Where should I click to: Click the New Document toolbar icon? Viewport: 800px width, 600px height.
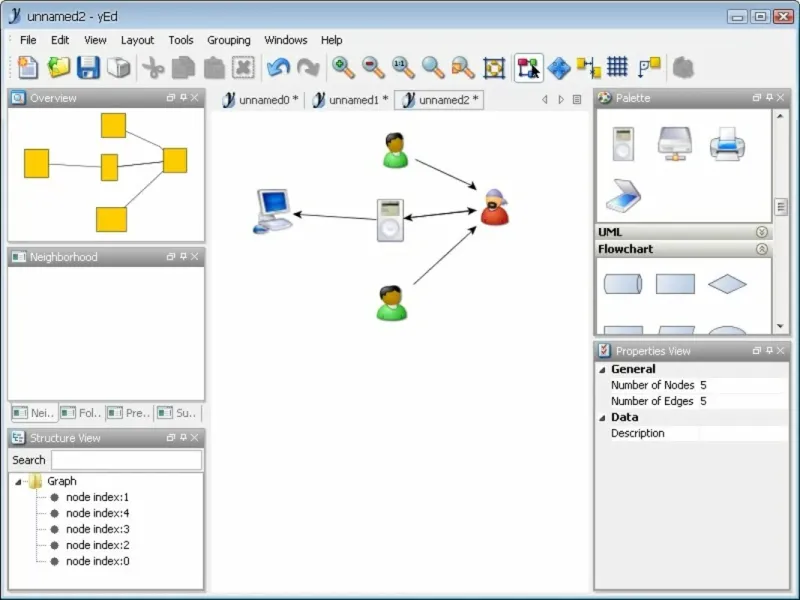(x=28, y=67)
